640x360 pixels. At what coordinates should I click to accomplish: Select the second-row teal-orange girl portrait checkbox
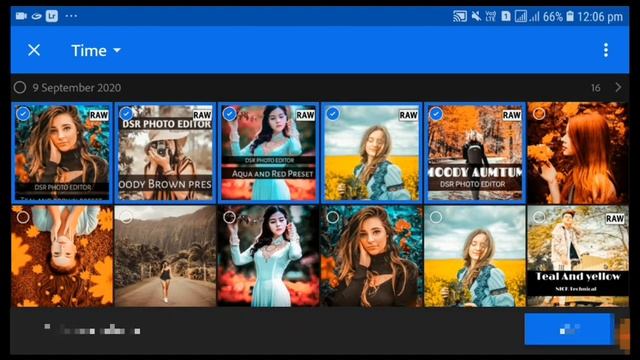click(x=333, y=217)
